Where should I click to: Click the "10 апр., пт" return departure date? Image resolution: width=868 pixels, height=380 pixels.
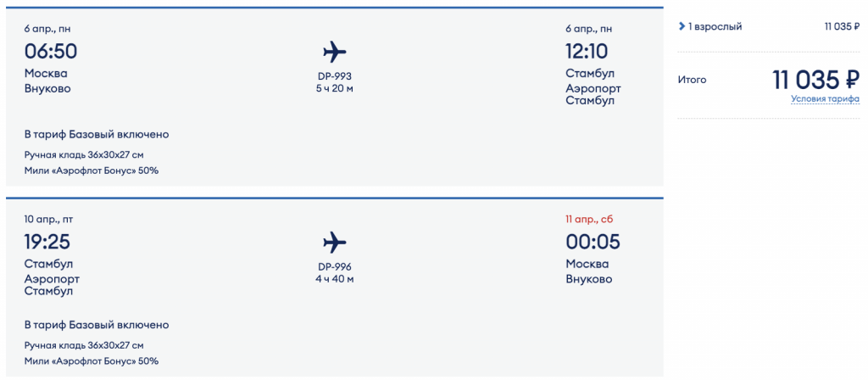[x=49, y=219]
